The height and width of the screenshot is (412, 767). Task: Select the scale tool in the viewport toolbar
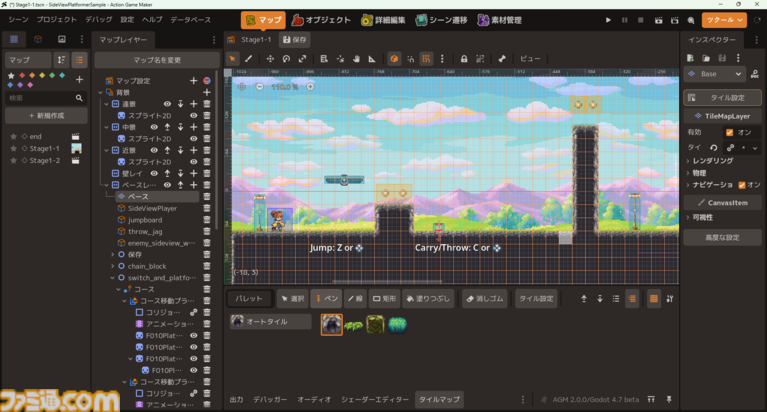(x=302, y=59)
